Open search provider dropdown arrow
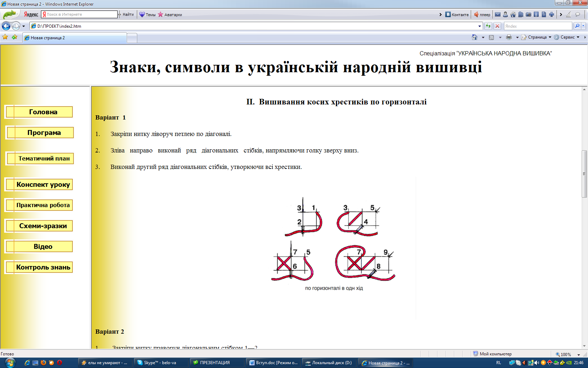 click(x=583, y=26)
